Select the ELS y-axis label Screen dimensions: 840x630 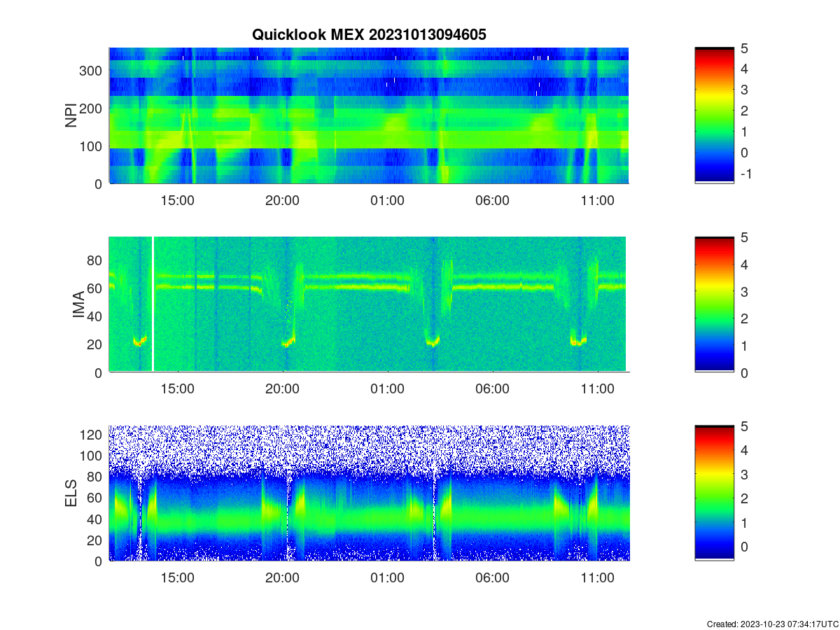[71, 493]
